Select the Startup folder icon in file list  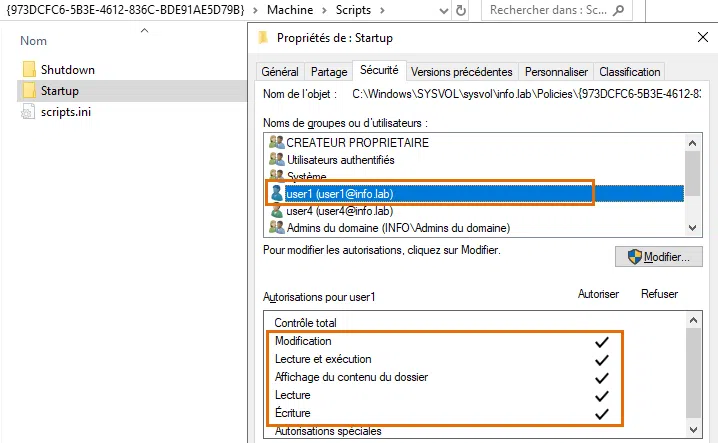[29, 91]
